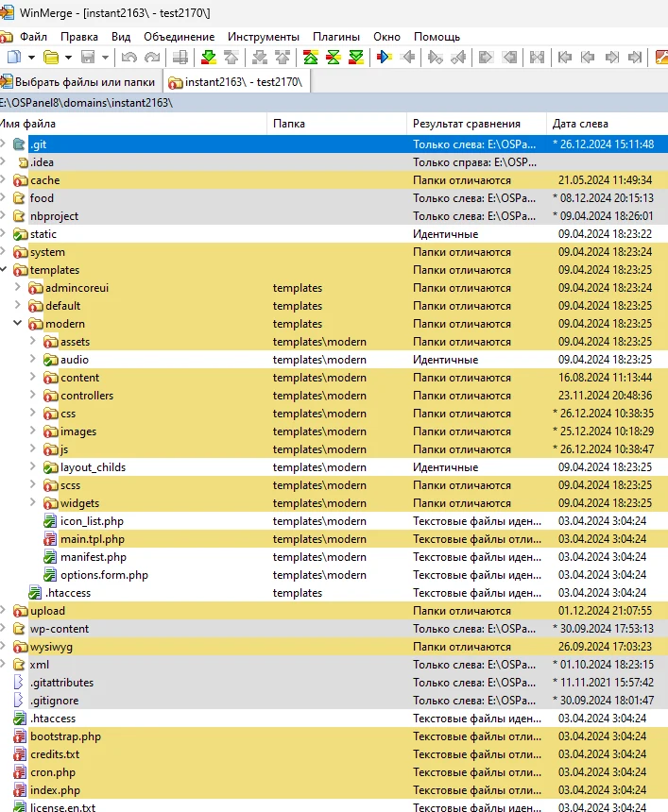The image size is (668, 812).
Task: Select the 'system' folder row
Action: coord(334,252)
